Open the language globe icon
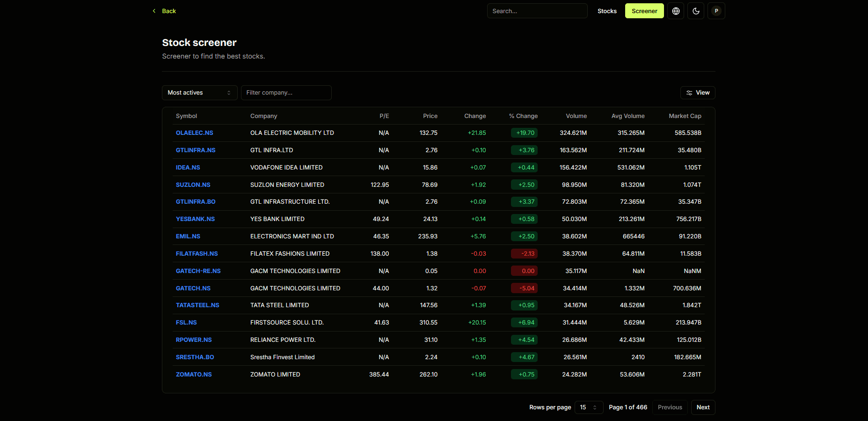The height and width of the screenshot is (421, 868). click(676, 11)
